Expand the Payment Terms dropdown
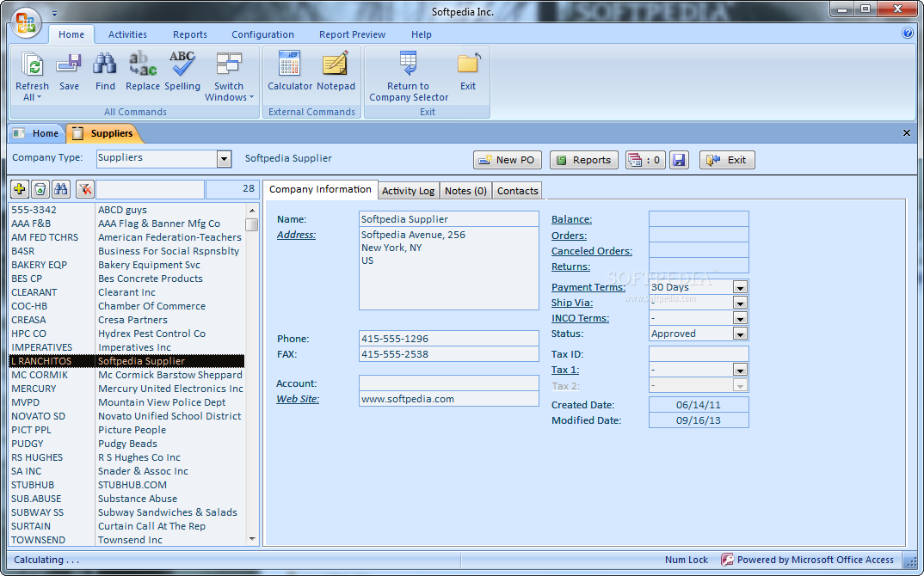 740,287
